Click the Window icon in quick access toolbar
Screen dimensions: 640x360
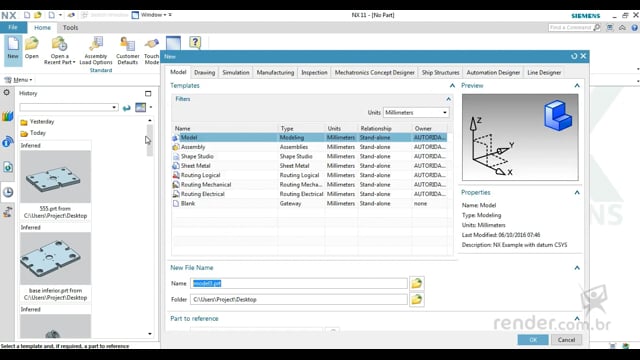(136, 15)
